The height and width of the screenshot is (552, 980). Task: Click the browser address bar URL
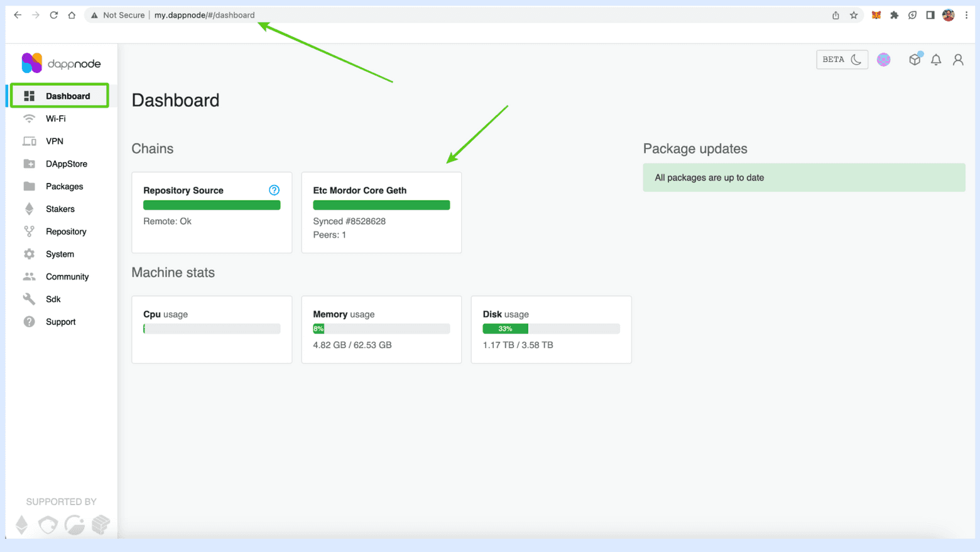[204, 15]
